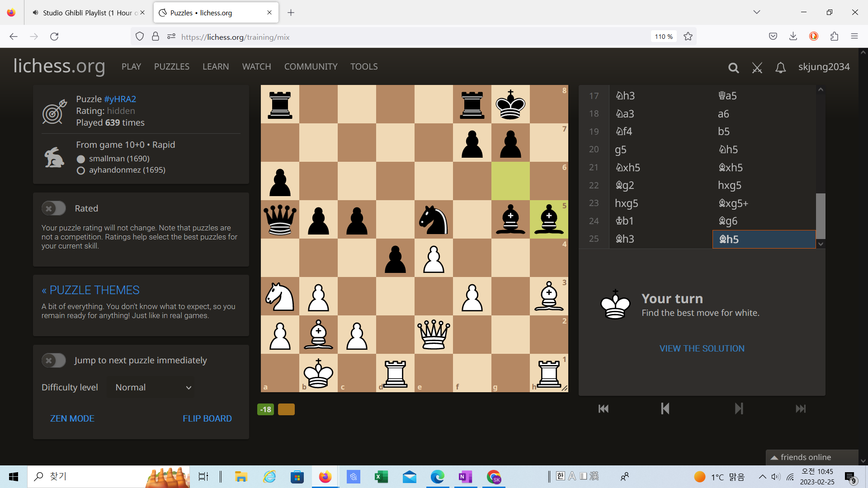Expand the friends online panel
The width and height of the screenshot is (868, 488).
(x=812, y=457)
